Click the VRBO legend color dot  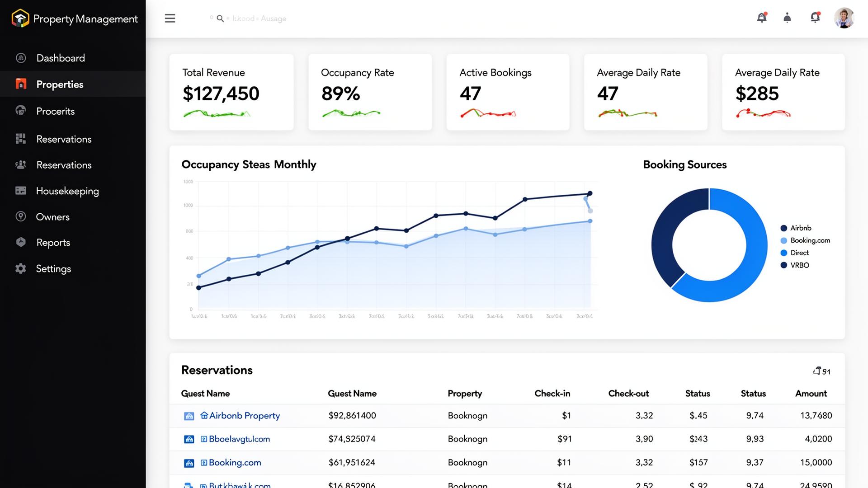click(x=784, y=265)
